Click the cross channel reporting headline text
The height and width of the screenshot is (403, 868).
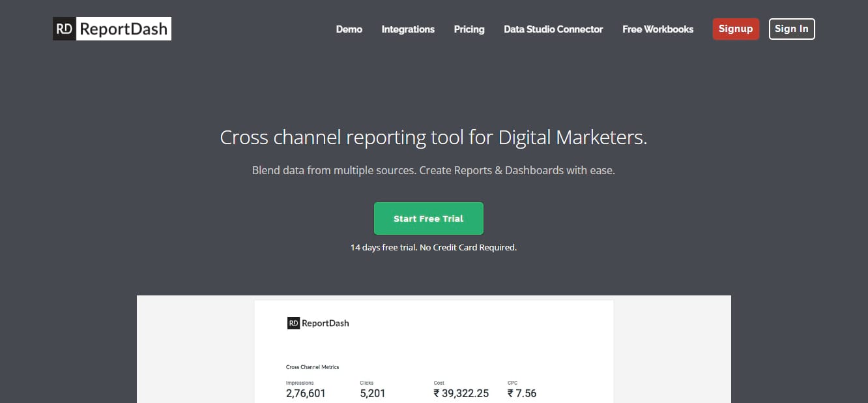point(433,137)
